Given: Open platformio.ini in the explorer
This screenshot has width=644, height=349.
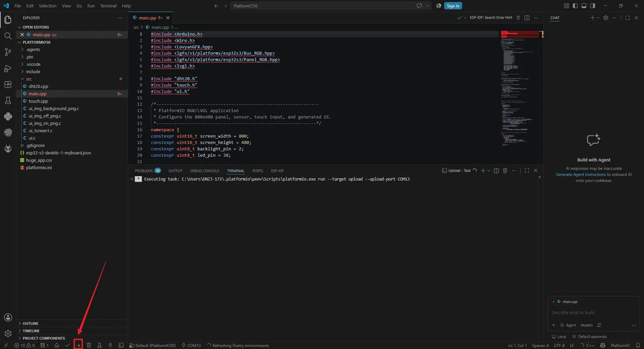Looking at the screenshot, I should point(72,168).
